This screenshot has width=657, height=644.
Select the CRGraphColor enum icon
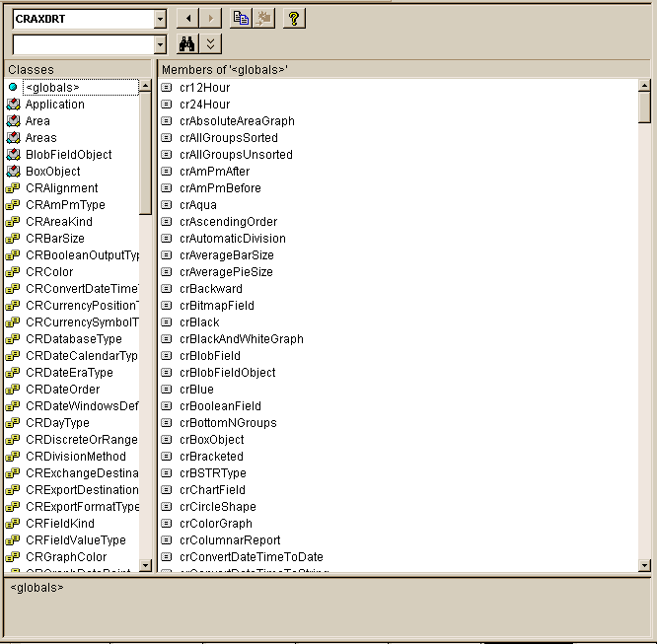(13, 557)
